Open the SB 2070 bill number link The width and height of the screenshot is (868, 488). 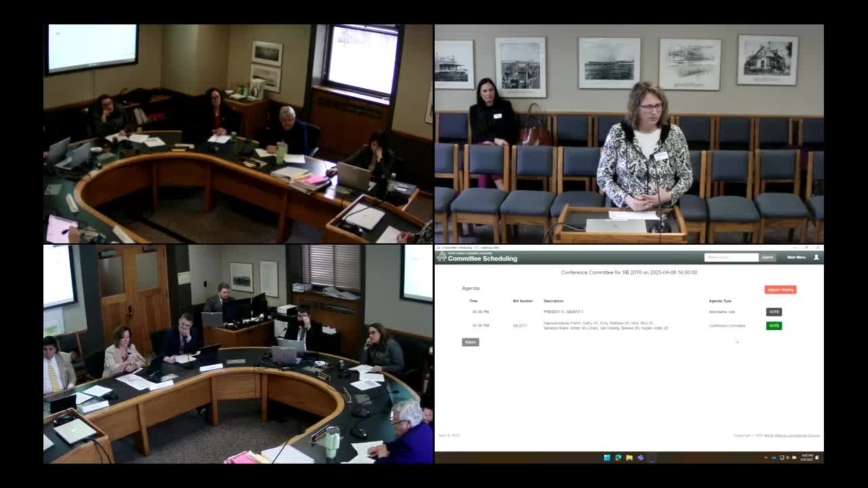click(519, 326)
